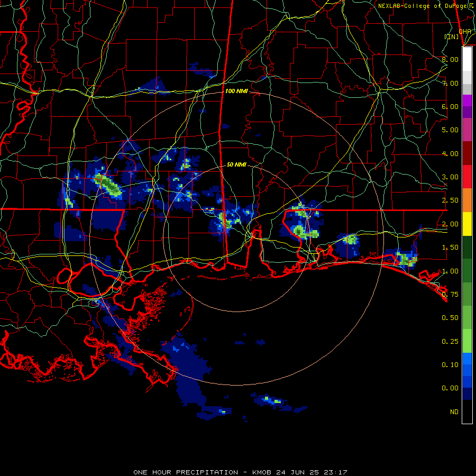The width and height of the screenshot is (476, 476).
Task: Click the 8.00 legend value
Action: (450, 59)
